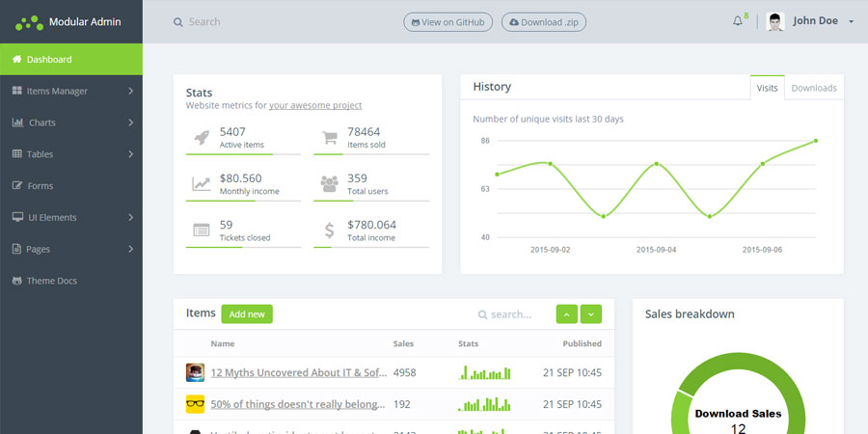Click the Modular Admin logo dots

[29, 23]
